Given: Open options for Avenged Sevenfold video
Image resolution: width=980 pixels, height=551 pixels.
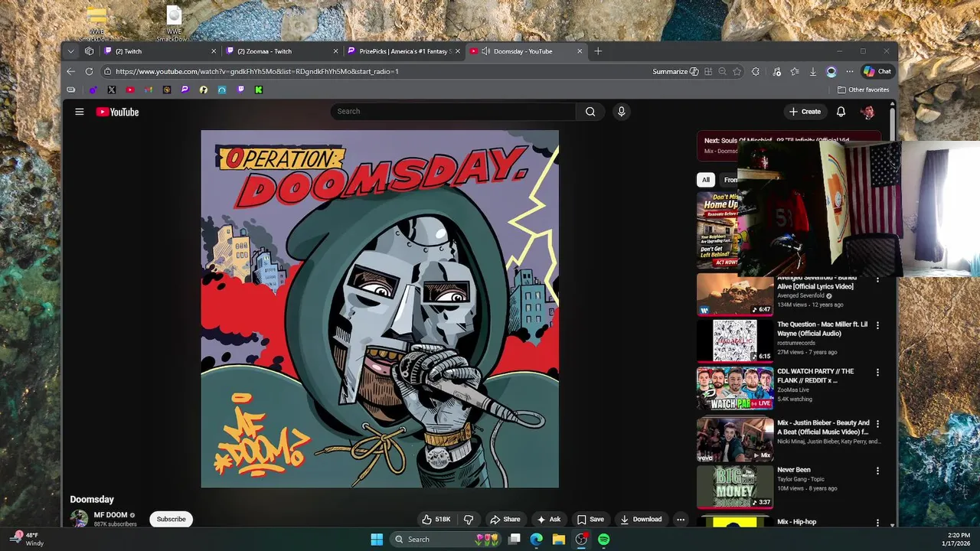Looking at the screenshot, I should pos(877,280).
